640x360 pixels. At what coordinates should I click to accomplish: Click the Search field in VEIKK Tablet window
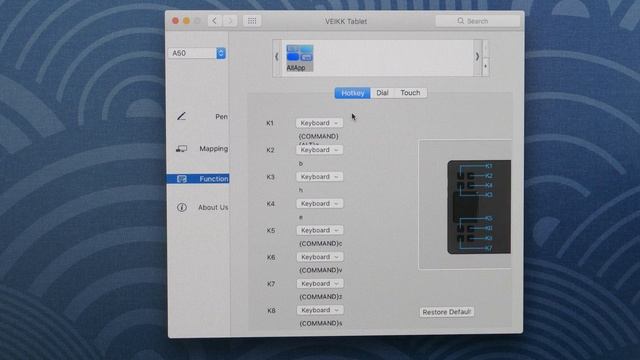[478, 21]
